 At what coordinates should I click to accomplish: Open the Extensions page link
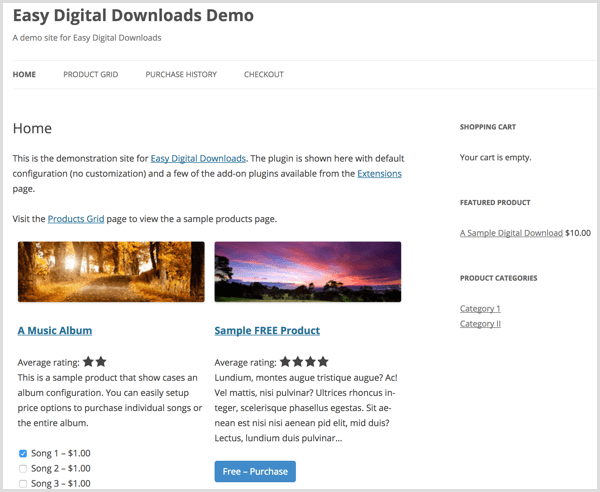pyautogui.click(x=379, y=174)
